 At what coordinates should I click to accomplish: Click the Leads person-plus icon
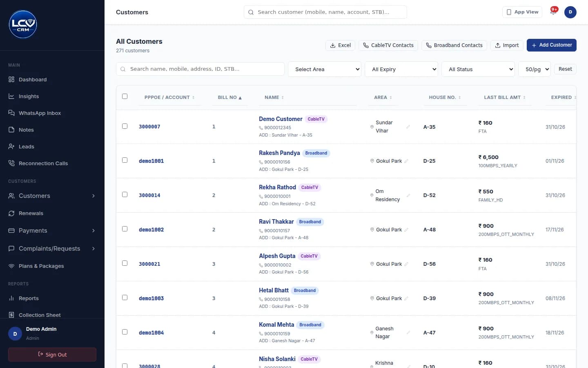pyautogui.click(x=11, y=146)
